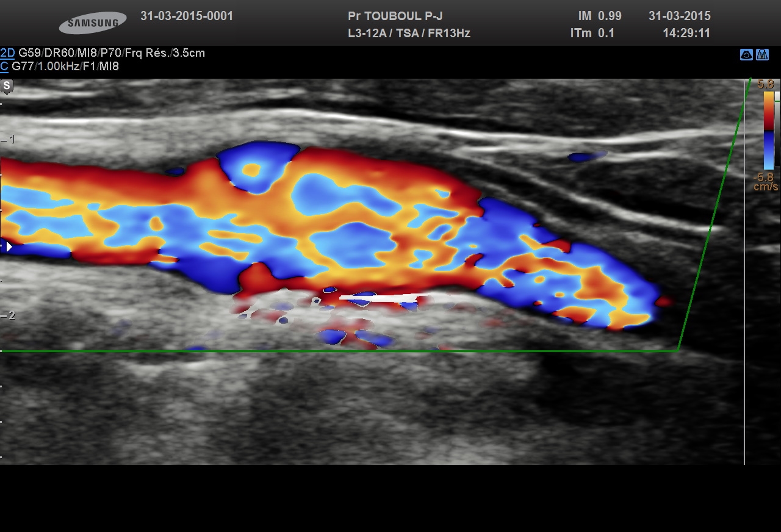Click the positive 5.8 velocity scale label
Viewport: 781px width, 532px height.
(766, 85)
